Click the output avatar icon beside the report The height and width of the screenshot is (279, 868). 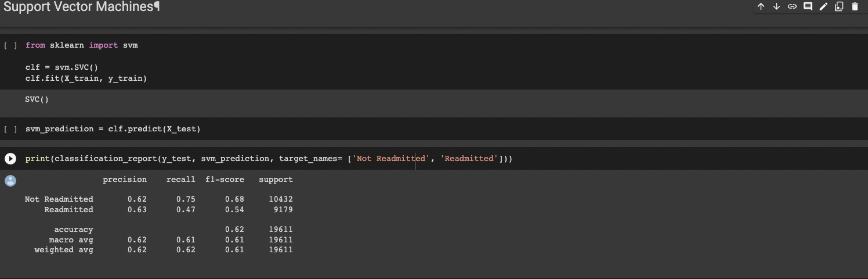(10, 181)
